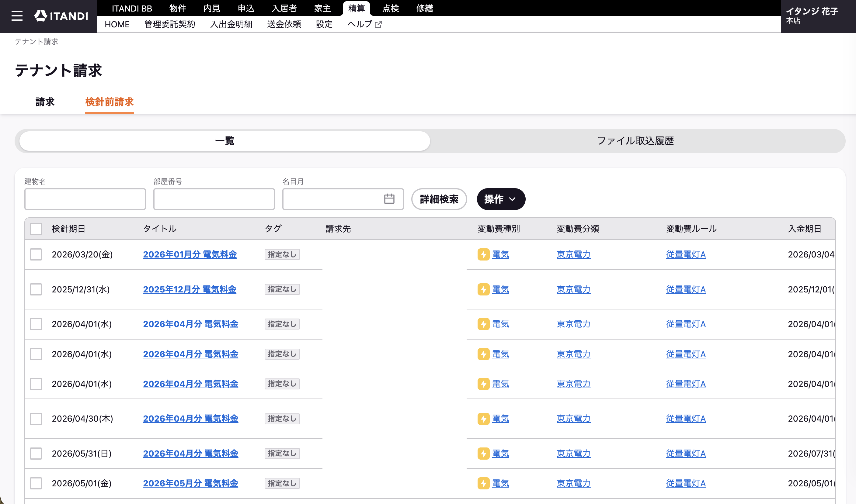Check the box for the 2026/03/20(金) row
Image resolution: width=856 pixels, height=504 pixels.
(36, 254)
